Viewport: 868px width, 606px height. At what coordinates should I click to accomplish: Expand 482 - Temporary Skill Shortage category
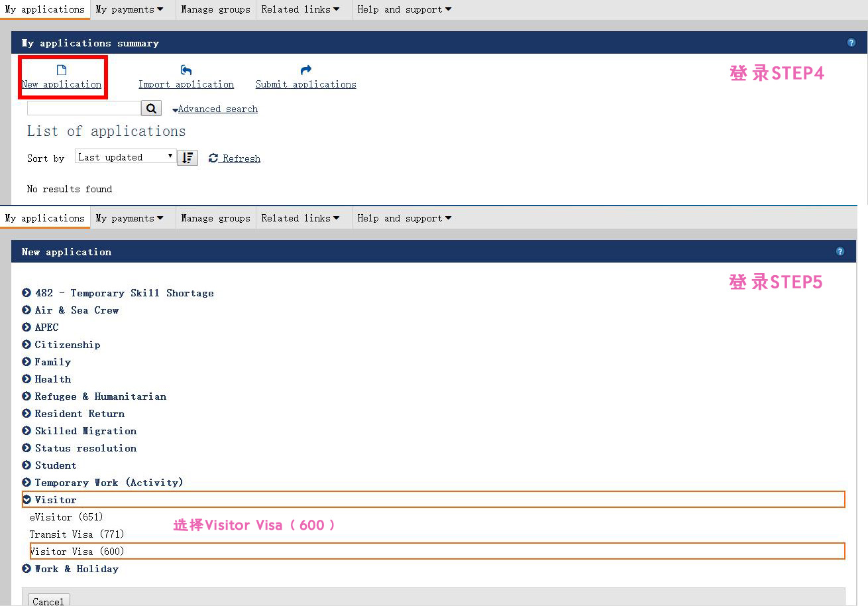click(x=118, y=293)
